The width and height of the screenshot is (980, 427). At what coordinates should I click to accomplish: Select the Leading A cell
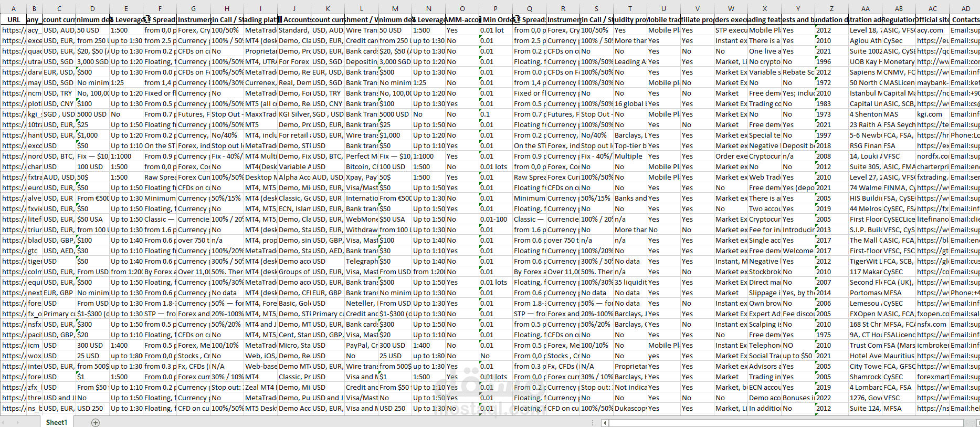[630, 61]
